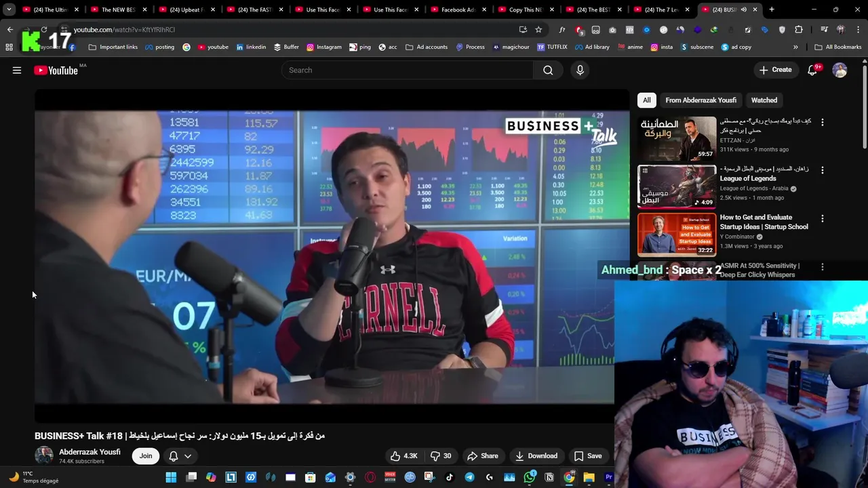Go back in the browser

pyautogui.click(x=9, y=29)
